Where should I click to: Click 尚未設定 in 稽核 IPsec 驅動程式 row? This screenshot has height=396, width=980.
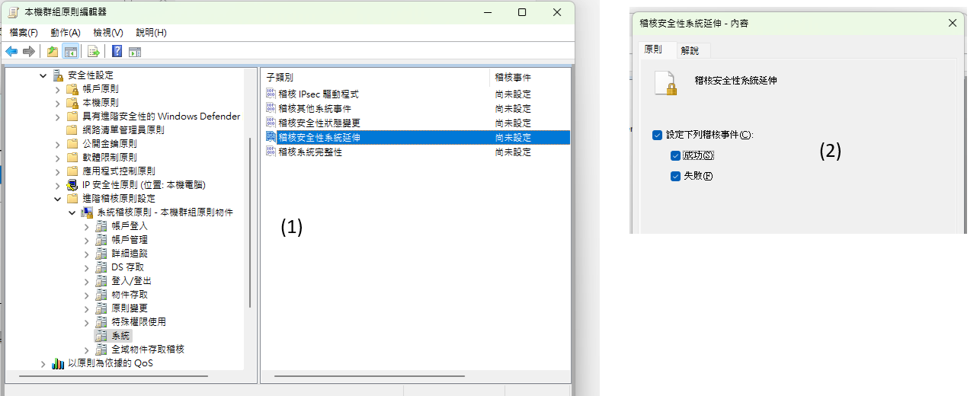click(x=513, y=94)
